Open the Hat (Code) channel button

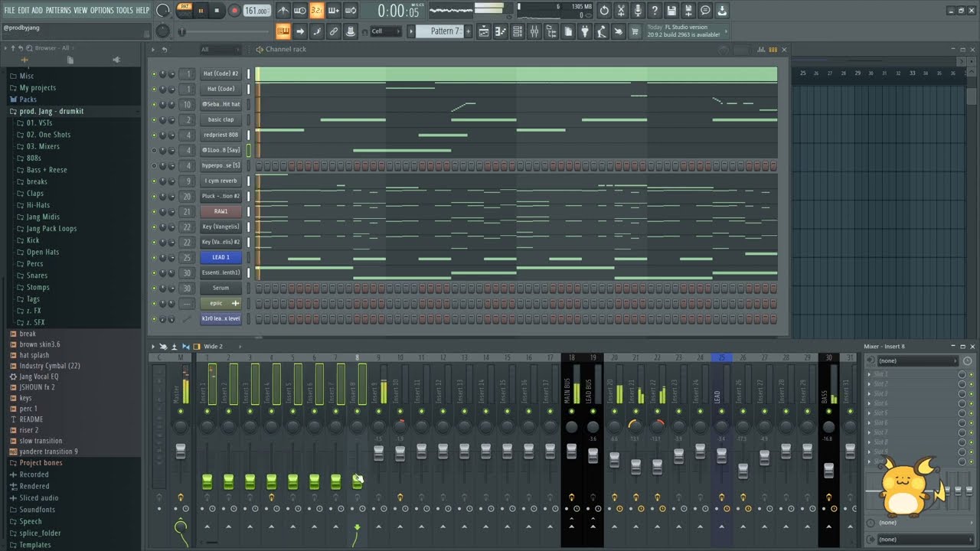[x=221, y=90]
